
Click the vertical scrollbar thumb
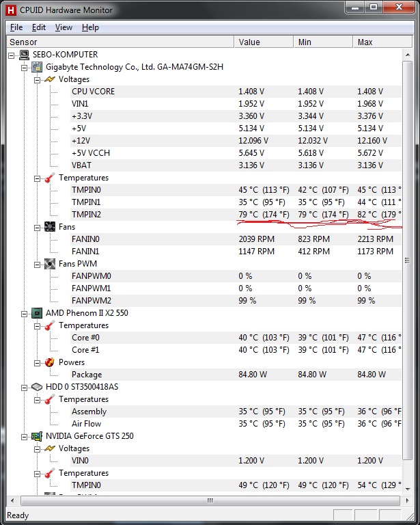click(407, 260)
